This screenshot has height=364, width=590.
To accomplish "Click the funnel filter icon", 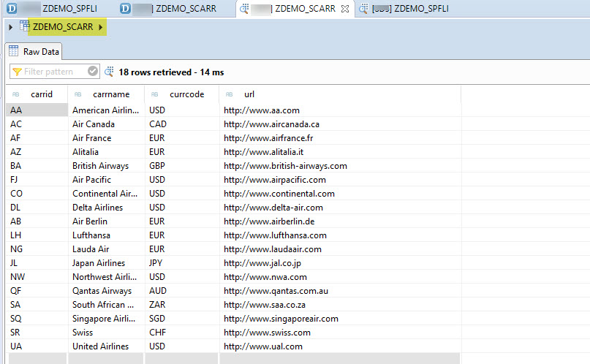I will [17, 72].
